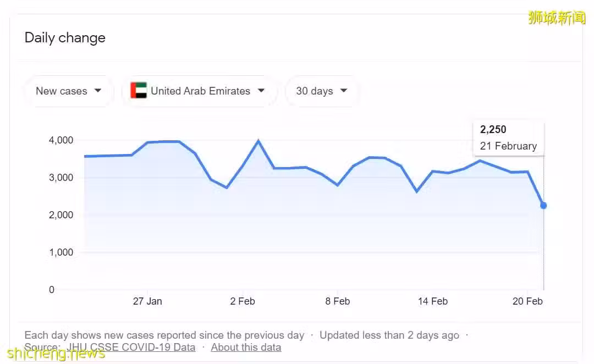
Task: Click the arrow beside 30 days
Action: 344,91
